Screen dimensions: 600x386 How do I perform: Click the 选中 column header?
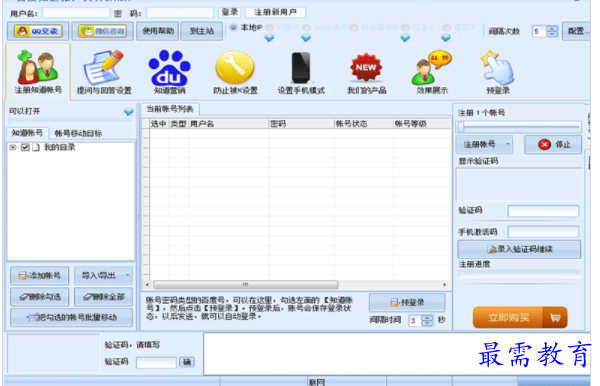pos(159,124)
